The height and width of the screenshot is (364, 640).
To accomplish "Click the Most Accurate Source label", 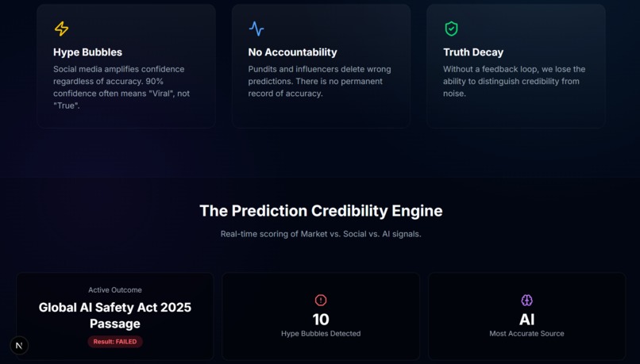I will click(x=527, y=333).
